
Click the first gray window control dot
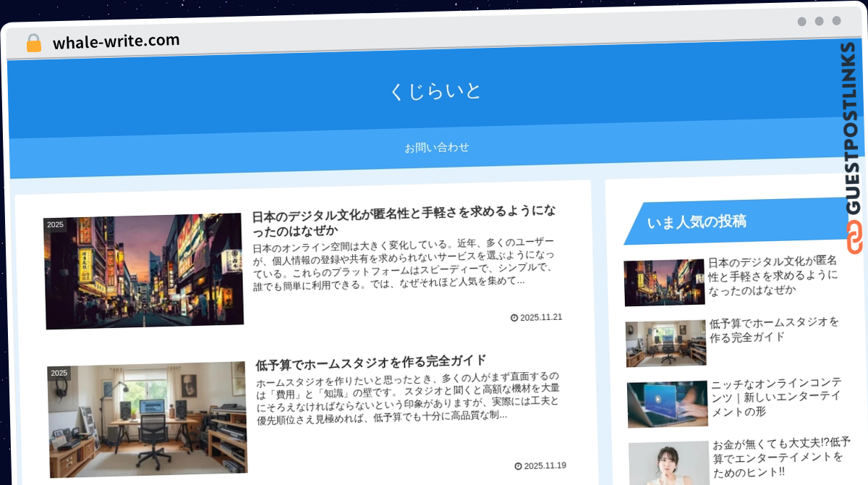(x=801, y=22)
